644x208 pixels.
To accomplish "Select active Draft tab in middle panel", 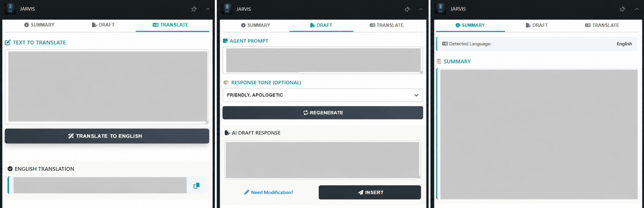I will tap(321, 25).
